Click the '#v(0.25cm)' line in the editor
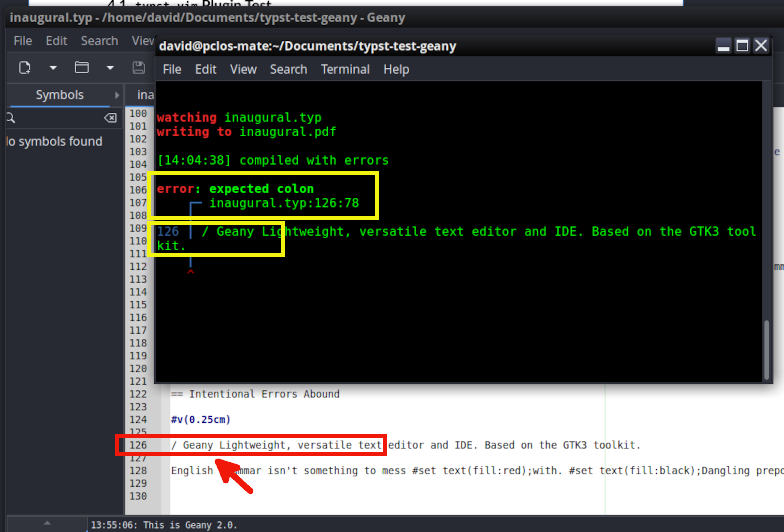Image resolution: width=784 pixels, height=532 pixels. click(200, 420)
